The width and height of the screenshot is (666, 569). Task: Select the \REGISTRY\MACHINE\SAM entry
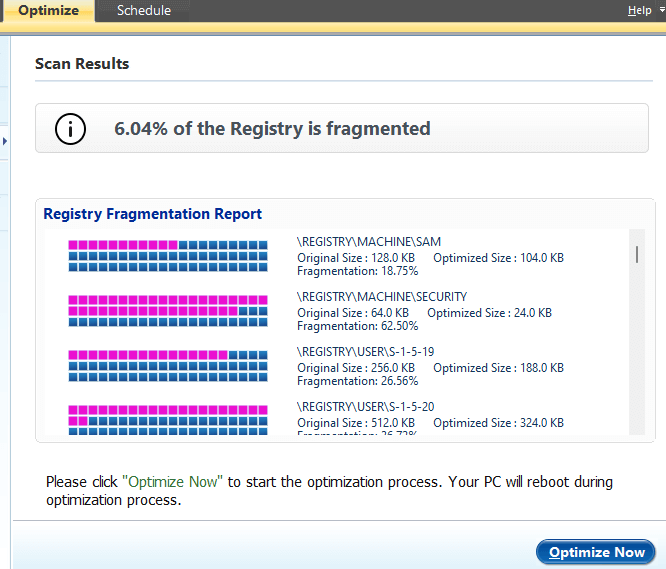click(368, 242)
